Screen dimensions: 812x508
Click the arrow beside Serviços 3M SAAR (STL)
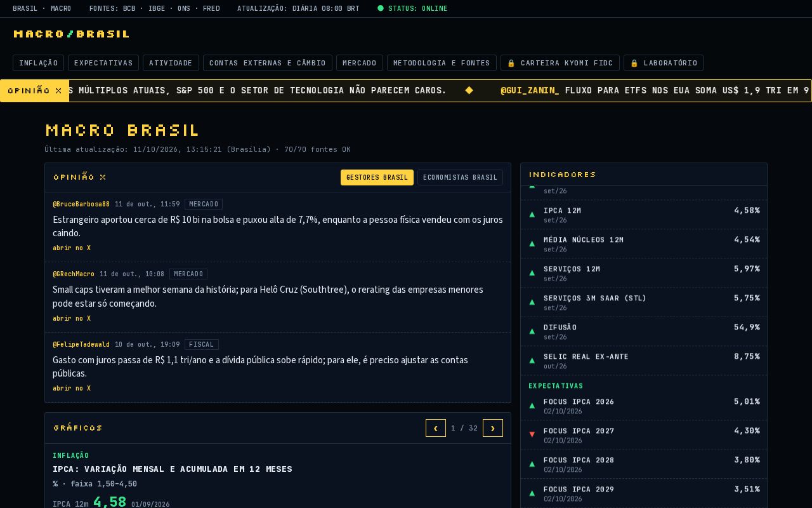point(532,302)
